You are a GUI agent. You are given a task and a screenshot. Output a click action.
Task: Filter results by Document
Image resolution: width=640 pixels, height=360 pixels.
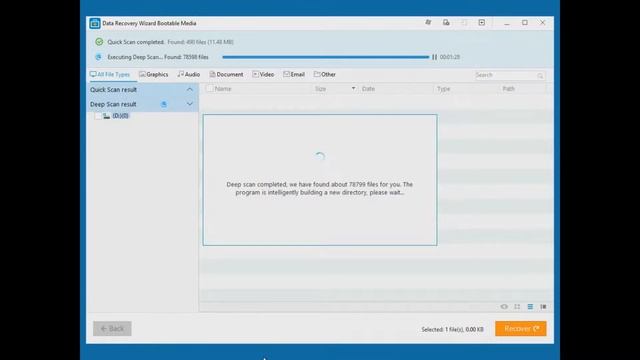tap(226, 74)
